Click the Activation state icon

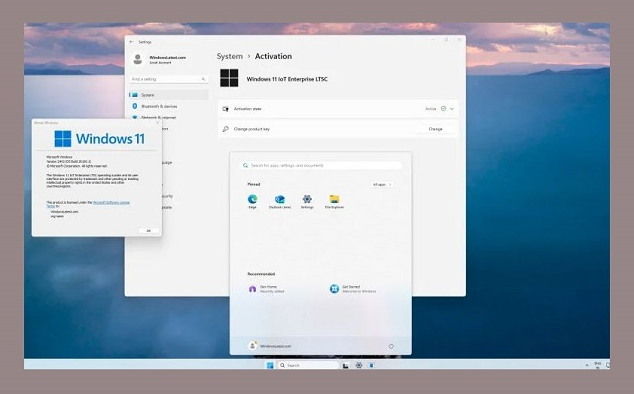tap(226, 109)
